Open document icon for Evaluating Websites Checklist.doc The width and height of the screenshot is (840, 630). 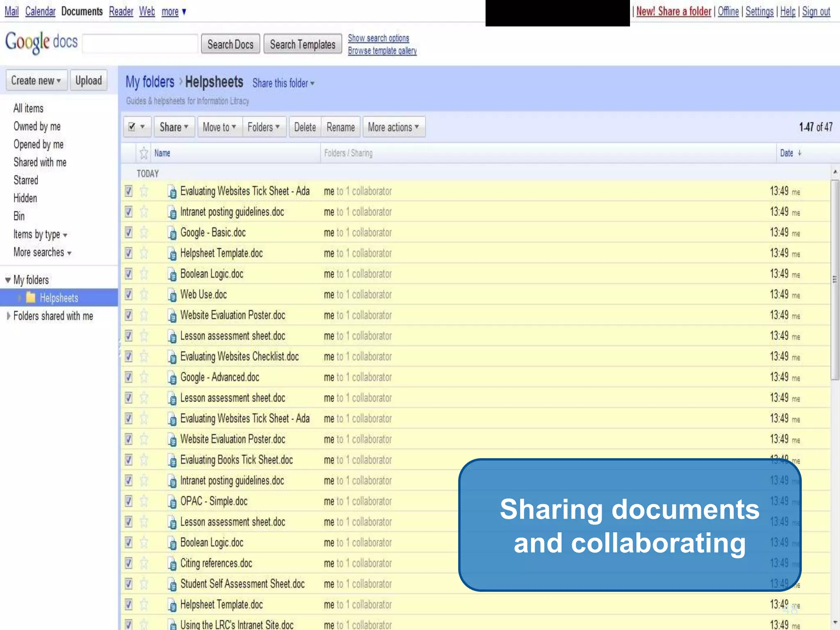pos(172,357)
